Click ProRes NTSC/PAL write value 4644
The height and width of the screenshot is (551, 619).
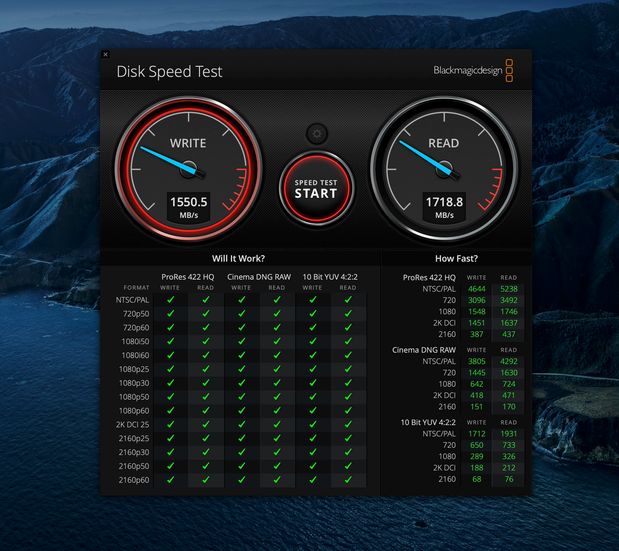[476, 289]
